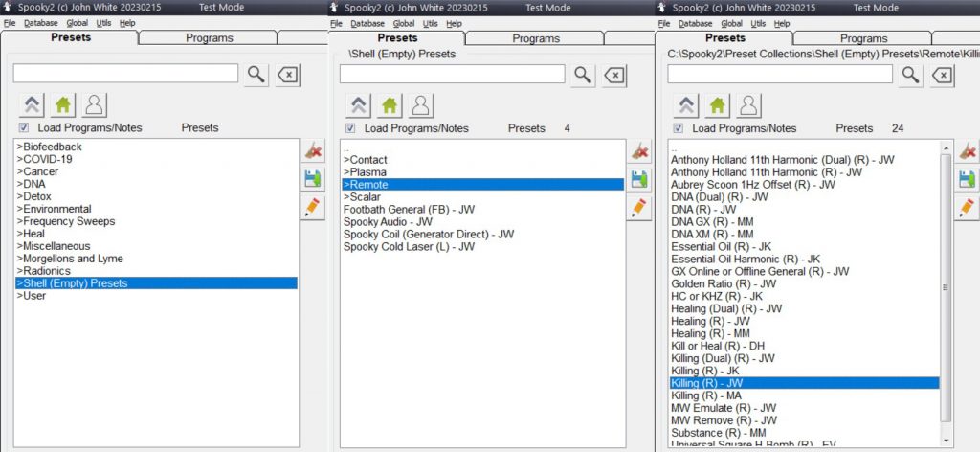The image size is (980, 452).
Task: Click the pencil edit icon in the right panel
Action: point(968,207)
